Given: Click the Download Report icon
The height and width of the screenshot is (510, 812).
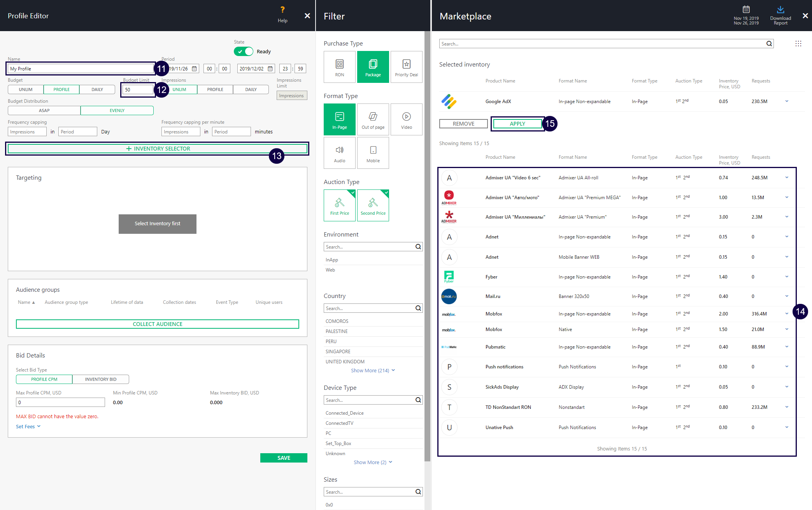Looking at the screenshot, I should click(x=780, y=10).
